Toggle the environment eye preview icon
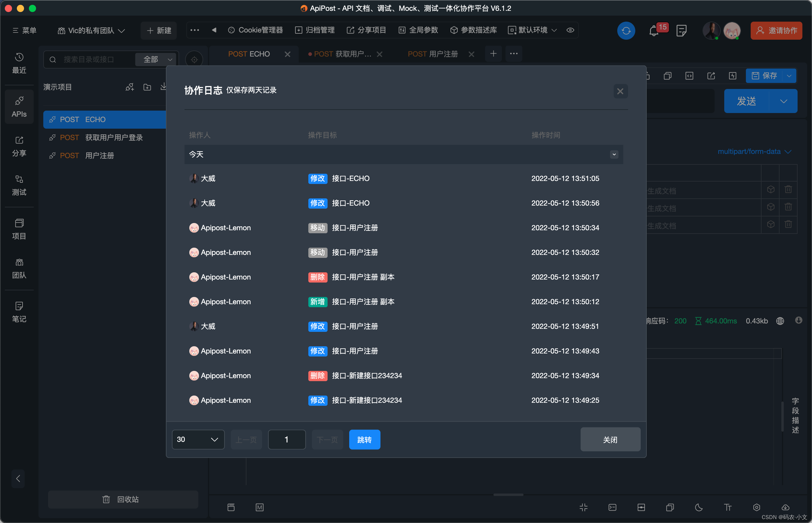 pos(570,30)
